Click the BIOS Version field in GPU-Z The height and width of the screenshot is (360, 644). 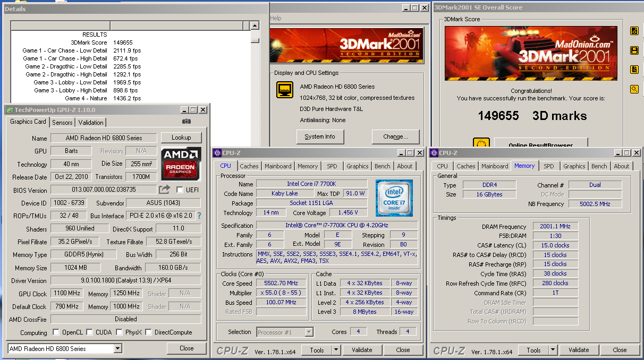(x=104, y=190)
